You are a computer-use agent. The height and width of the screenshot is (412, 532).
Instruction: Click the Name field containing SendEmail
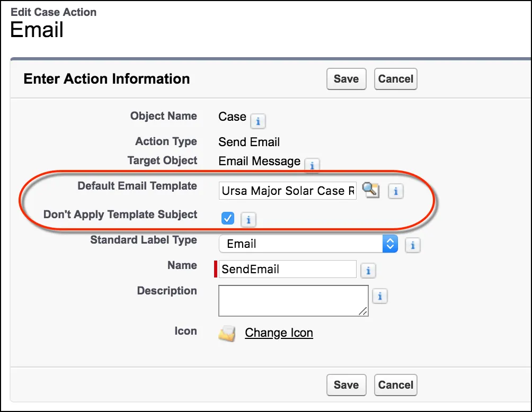pos(288,269)
